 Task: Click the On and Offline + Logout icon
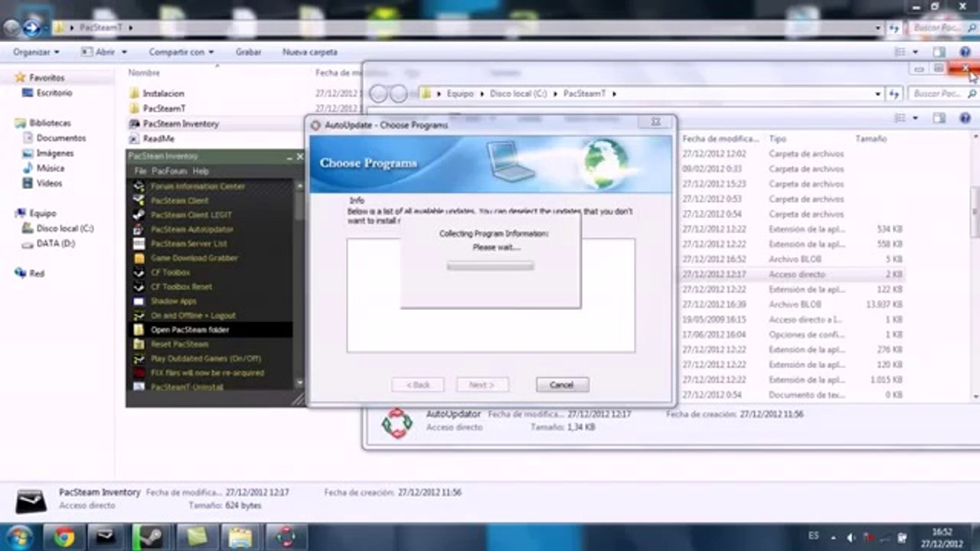(139, 315)
